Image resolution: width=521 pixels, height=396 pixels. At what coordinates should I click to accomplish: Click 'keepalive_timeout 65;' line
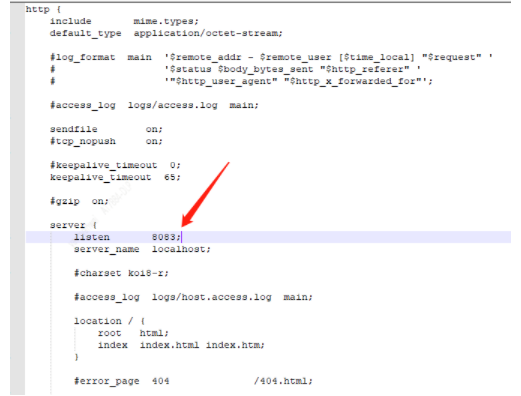point(115,177)
